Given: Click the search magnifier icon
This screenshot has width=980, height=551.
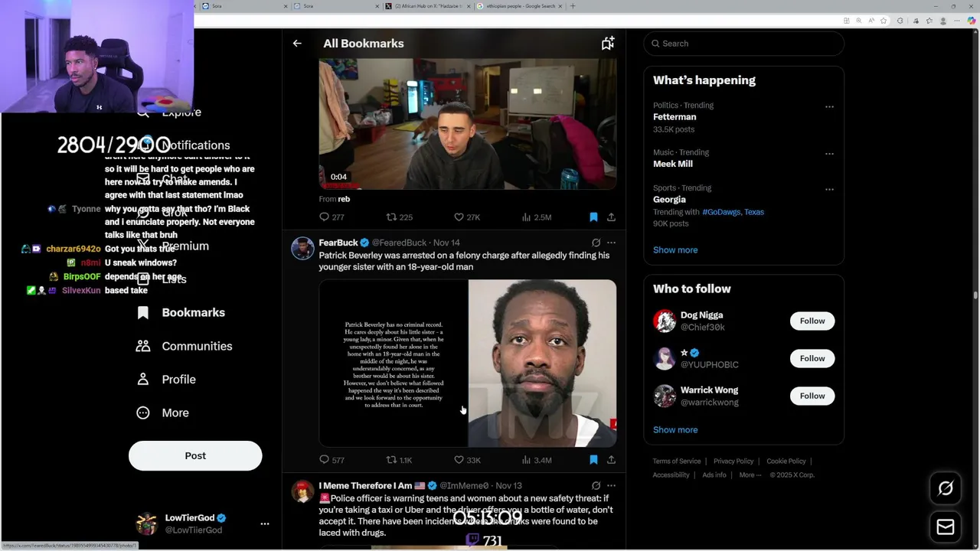Looking at the screenshot, I should (x=655, y=44).
